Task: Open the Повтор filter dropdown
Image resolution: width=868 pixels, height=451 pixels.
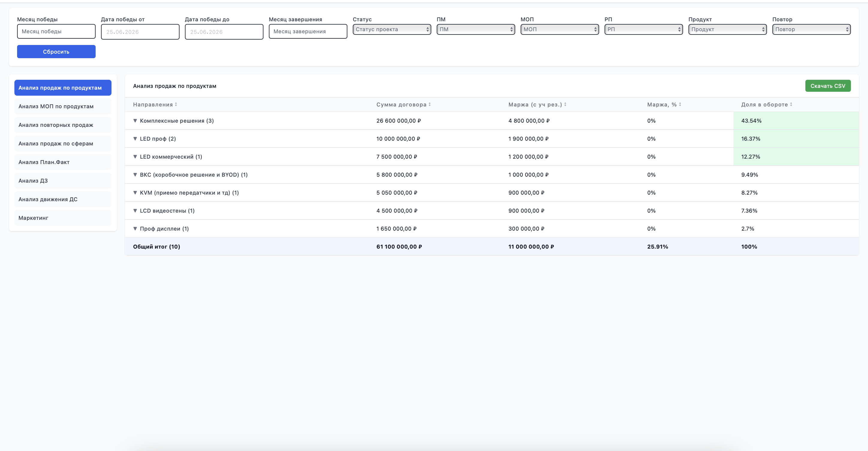Action: pos(811,29)
